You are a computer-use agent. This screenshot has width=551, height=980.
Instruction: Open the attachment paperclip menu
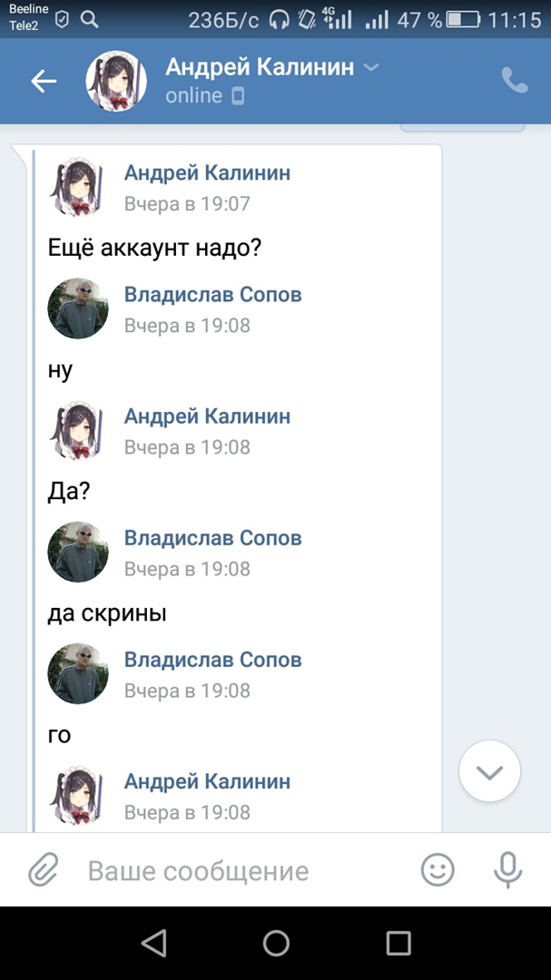click(x=42, y=871)
